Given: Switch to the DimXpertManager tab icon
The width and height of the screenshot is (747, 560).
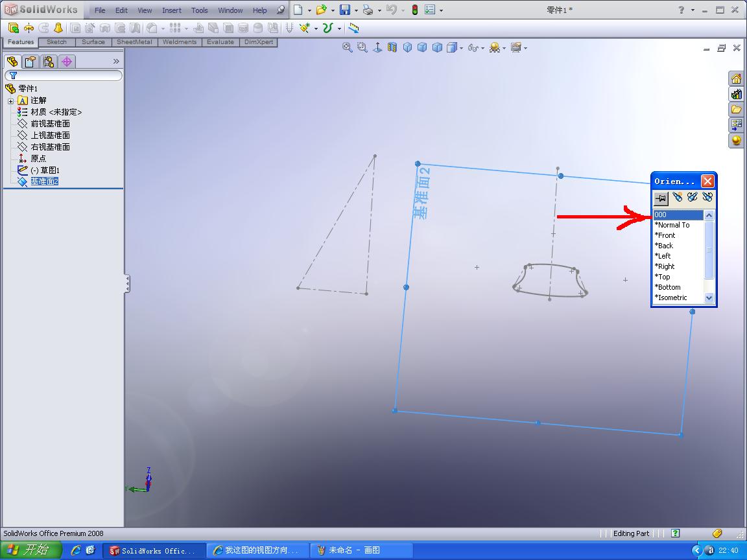Looking at the screenshot, I should pos(67,62).
